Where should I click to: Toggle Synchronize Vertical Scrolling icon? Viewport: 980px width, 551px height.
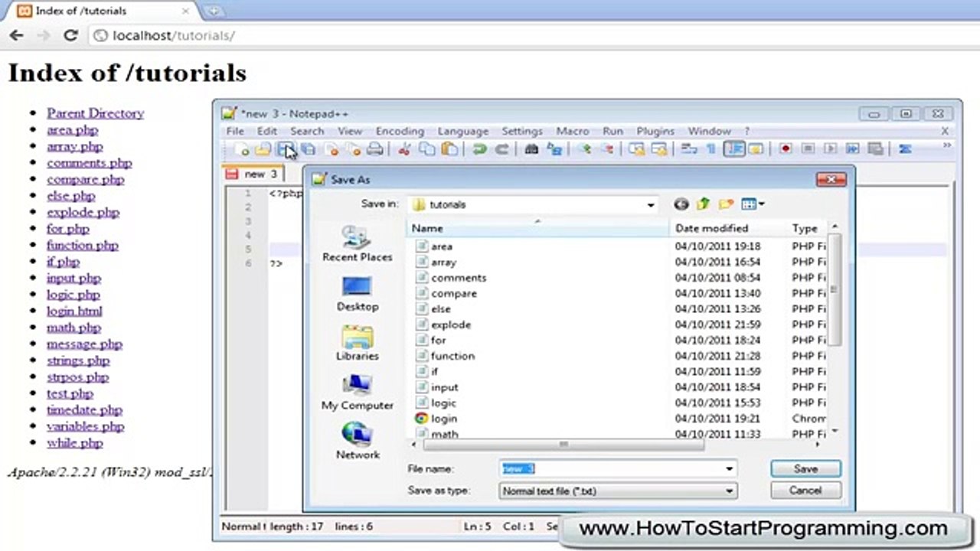coord(636,149)
